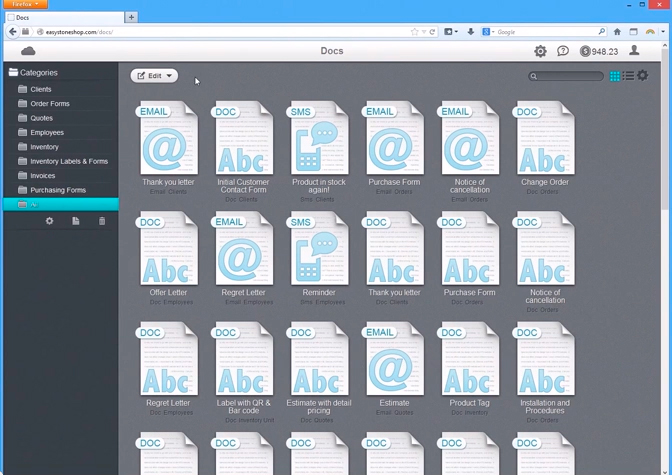Click the category settings gear in sidebar

(49, 221)
